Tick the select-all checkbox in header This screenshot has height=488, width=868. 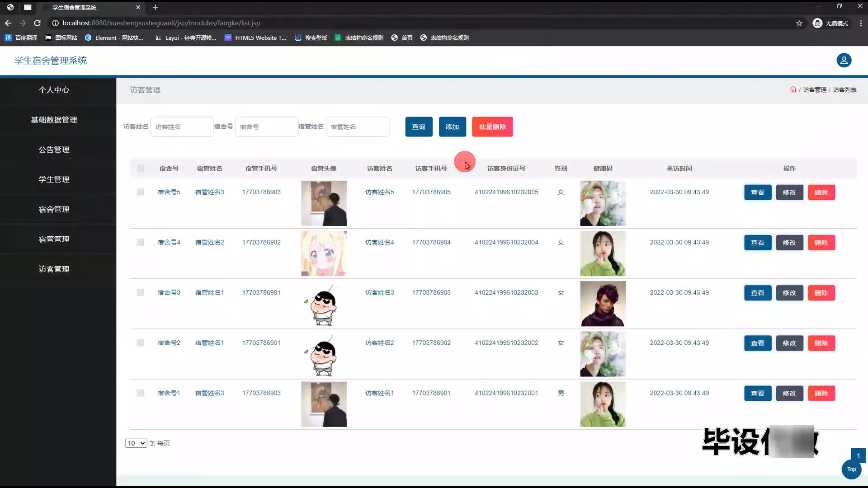click(141, 169)
